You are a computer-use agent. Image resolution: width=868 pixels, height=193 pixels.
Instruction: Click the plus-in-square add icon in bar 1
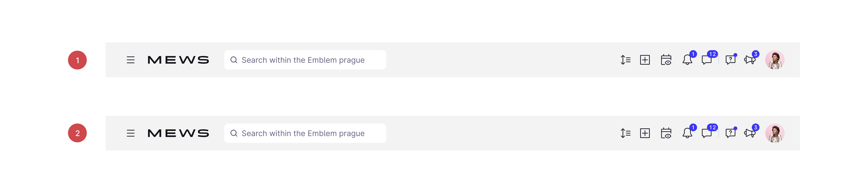[645, 60]
